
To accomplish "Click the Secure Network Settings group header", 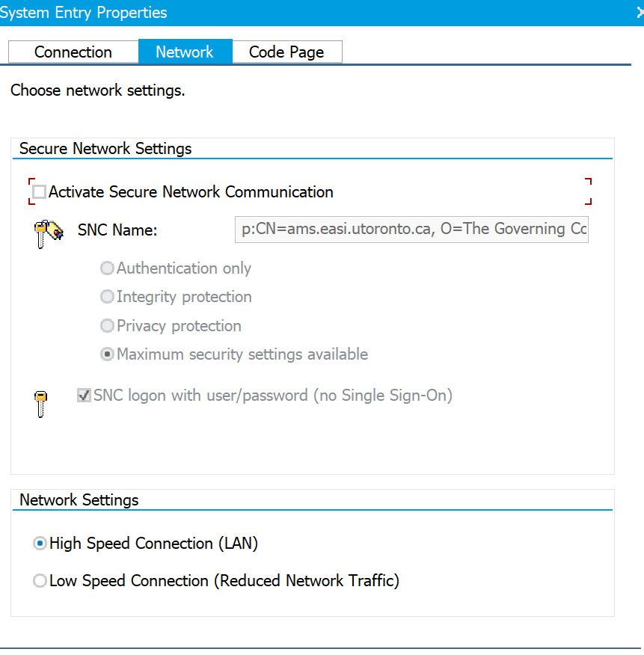I will pyautogui.click(x=105, y=148).
